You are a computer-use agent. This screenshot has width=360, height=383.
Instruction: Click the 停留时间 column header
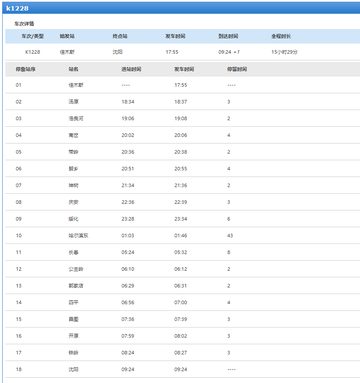[237, 69]
